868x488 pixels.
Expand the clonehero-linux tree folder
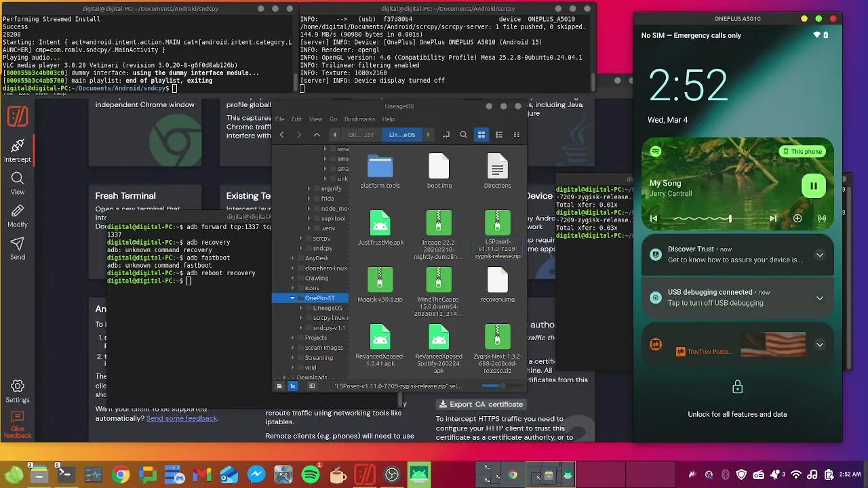(x=292, y=268)
